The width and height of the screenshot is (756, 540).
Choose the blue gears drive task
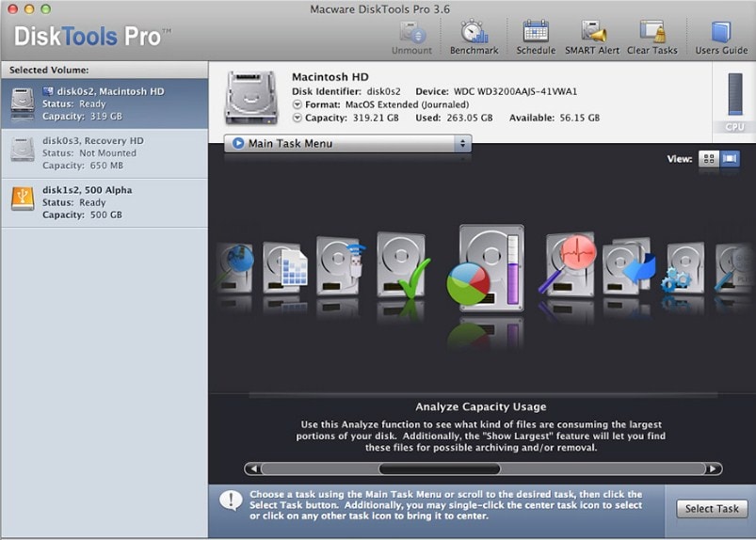(x=683, y=268)
